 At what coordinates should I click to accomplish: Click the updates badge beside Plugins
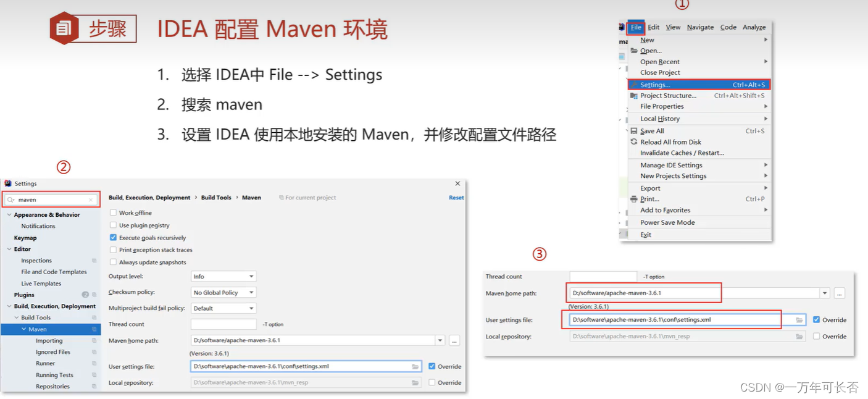[85, 295]
